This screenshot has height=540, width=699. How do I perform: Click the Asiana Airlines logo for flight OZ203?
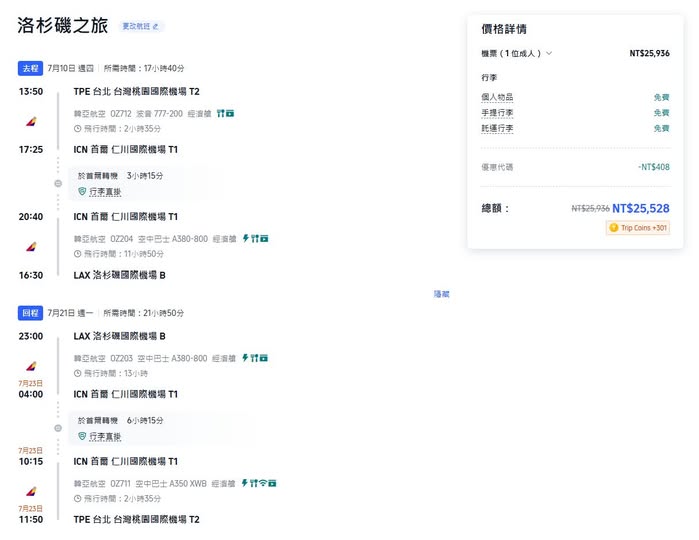coord(31,365)
